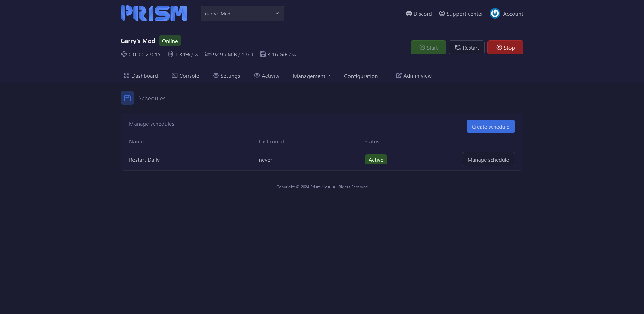Open the Discord link icon

coord(409,14)
